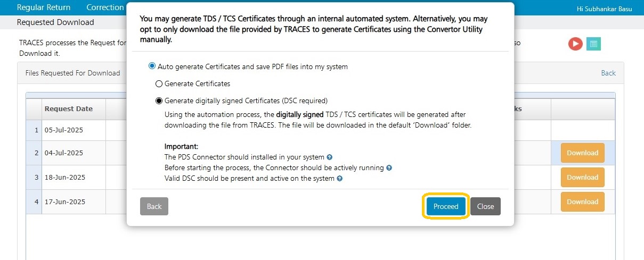Open the Correction menu
The width and height of the screenshot is (644, 260).
pos(105,7)
